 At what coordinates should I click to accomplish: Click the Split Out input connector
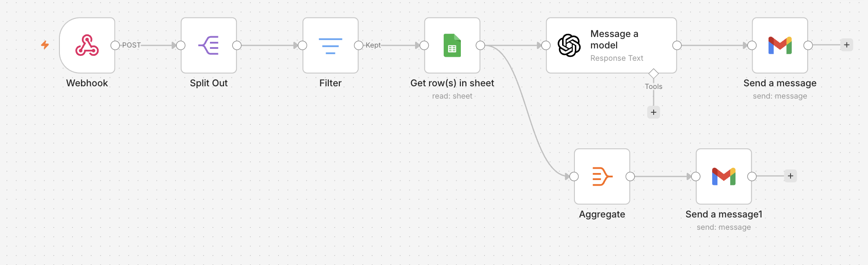click(x=181, y=45)
